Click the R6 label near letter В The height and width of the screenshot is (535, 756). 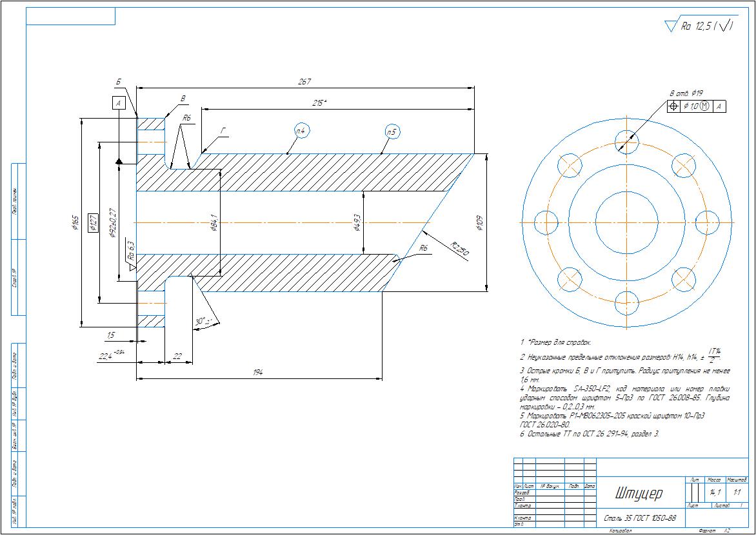tap(187, 117)
